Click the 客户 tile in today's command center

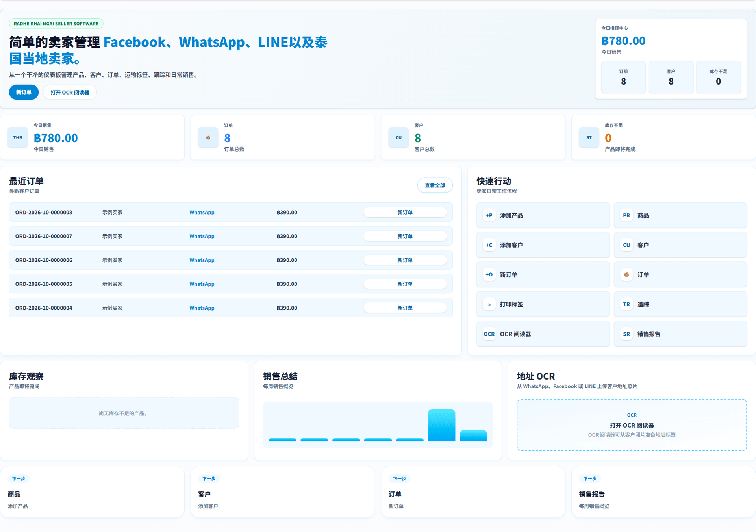coord(671,77)
